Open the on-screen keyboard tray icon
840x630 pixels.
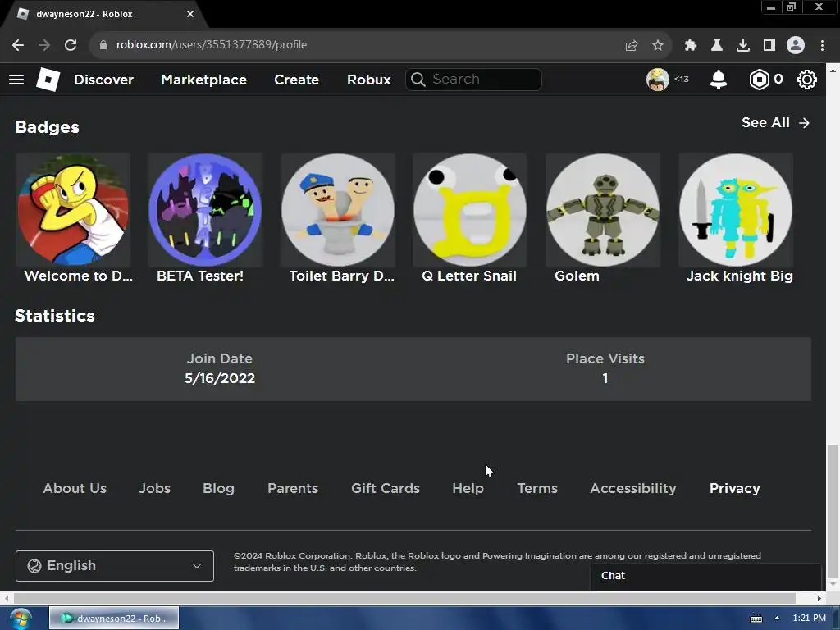[756, 619]
